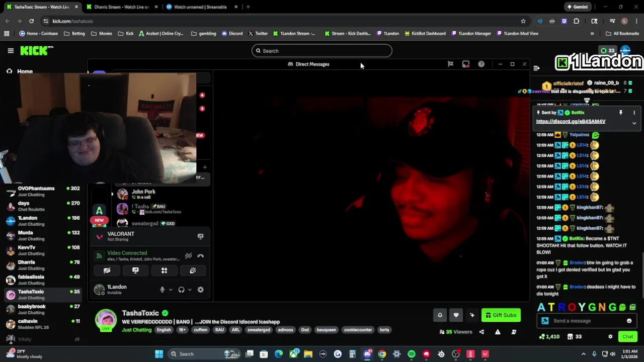The height and width of the screenshot is (362, 644).
Task: Send message with green Chat button
Action: [628, 336]
